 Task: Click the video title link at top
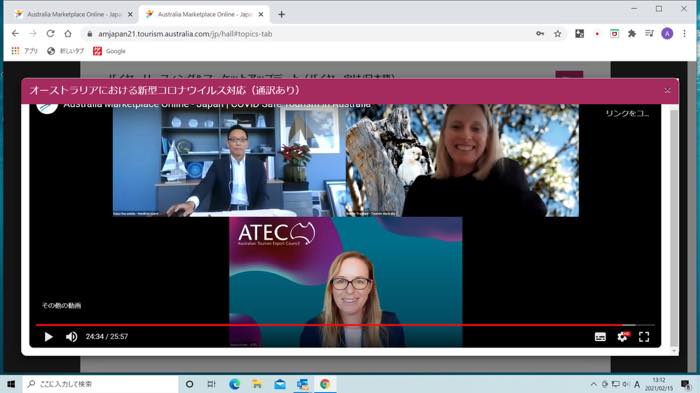pyautogui.click(x=217, y=106)
